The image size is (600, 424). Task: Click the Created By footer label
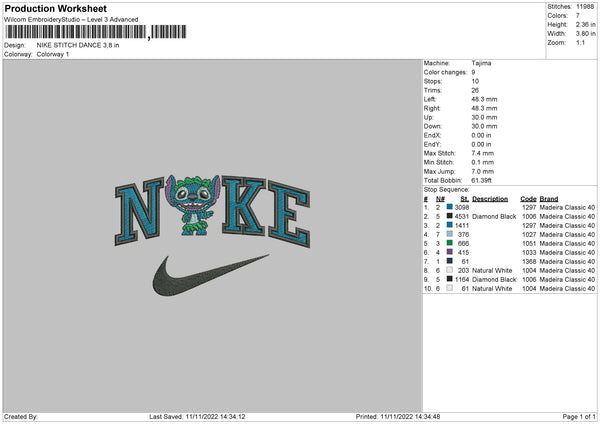click(x=21, y=417)
